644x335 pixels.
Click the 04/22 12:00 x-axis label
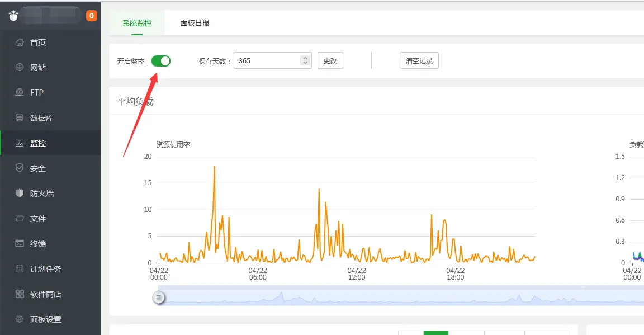click(x=357, y=273)
